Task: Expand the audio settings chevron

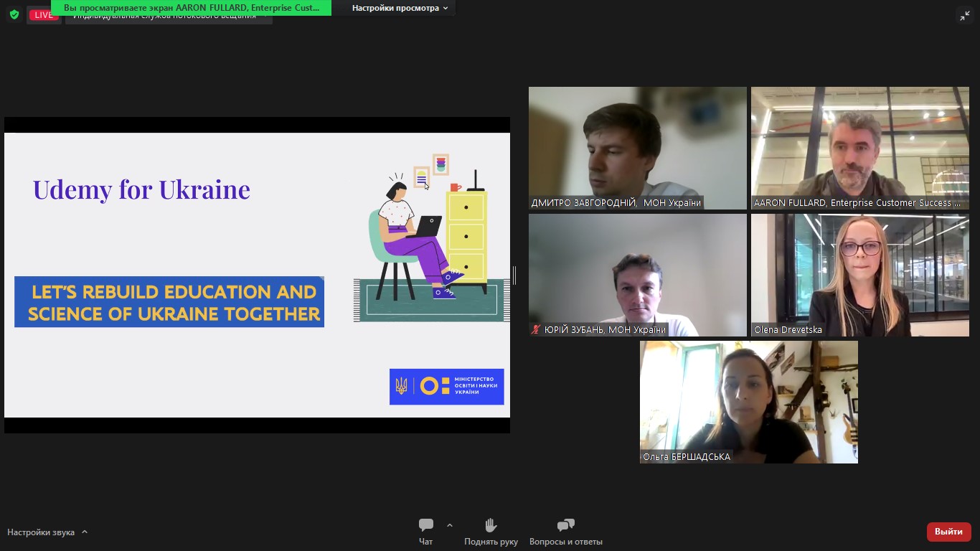Action: (x=85, y=532)
